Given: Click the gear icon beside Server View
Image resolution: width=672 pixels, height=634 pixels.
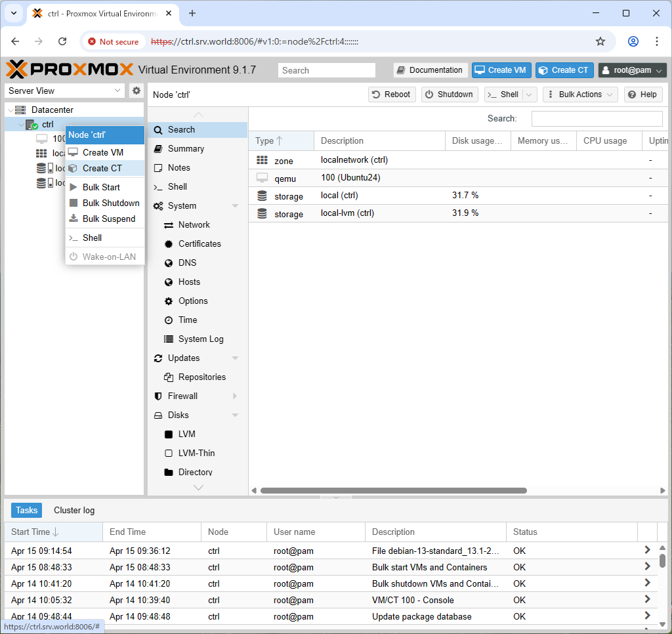Looking at the screenshot, I should click(136, 91).
